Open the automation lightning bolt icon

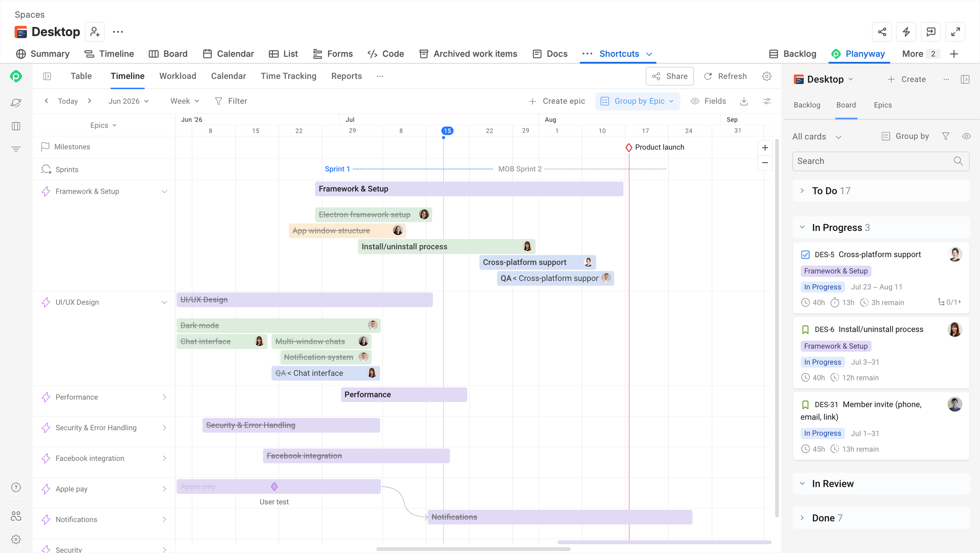[906, 32]
